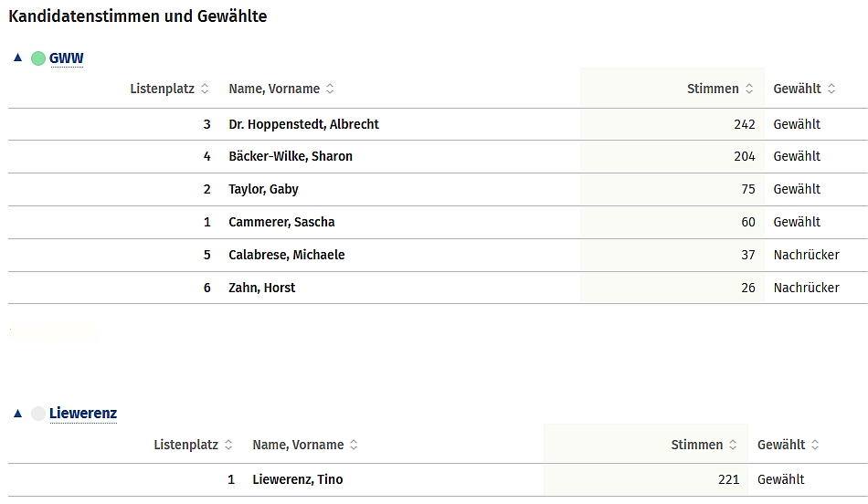Sort GWW table by Name, Vorname
This screenshot has height=504, width=868.
click(281, 89)
